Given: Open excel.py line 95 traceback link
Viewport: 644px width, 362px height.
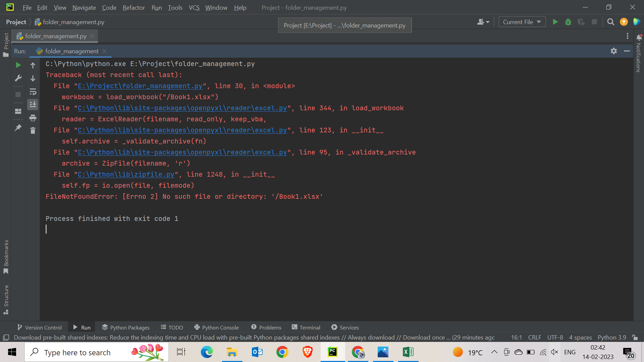Looking at the screenshot, I should coord(182,152).
